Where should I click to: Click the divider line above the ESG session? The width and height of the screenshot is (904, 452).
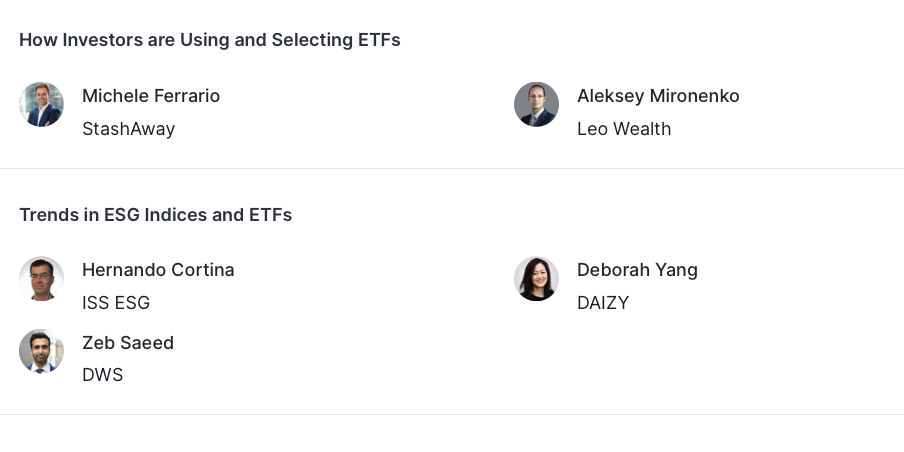pos(452,169)
